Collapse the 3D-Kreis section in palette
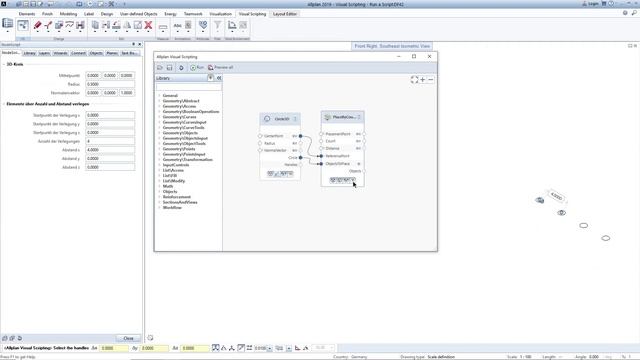Image resolution: width=640 pixels, height=360 pixels. pos(4,64)
